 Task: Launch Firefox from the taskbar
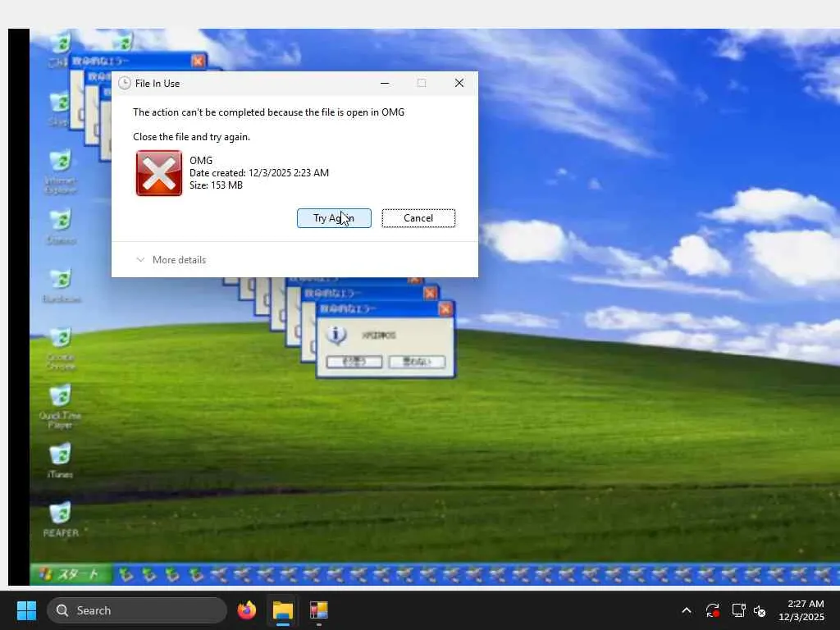(x=247, y=610)
